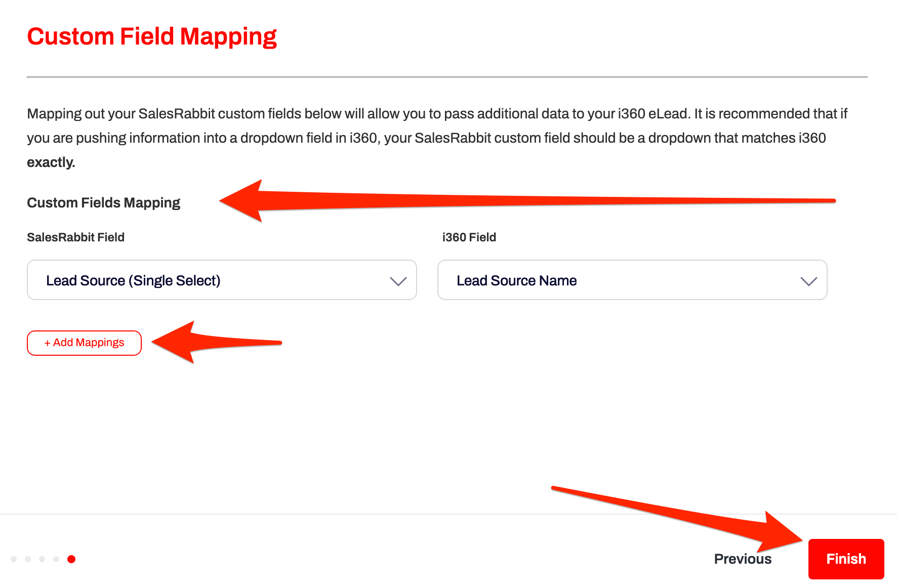Go back using the Previous link
Viewport: 897px width, 588px height.
(x=743, y=559)
